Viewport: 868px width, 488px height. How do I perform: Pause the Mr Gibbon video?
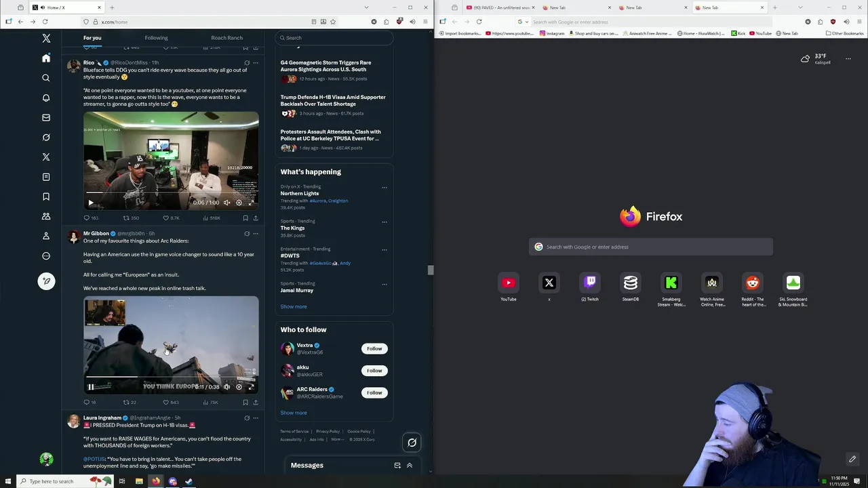[91, 387]
